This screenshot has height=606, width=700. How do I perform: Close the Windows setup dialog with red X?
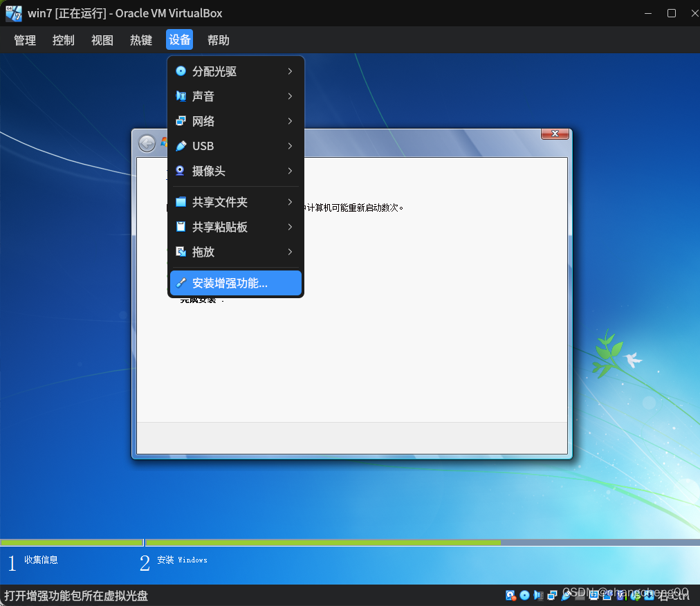[x=555, y=134]
